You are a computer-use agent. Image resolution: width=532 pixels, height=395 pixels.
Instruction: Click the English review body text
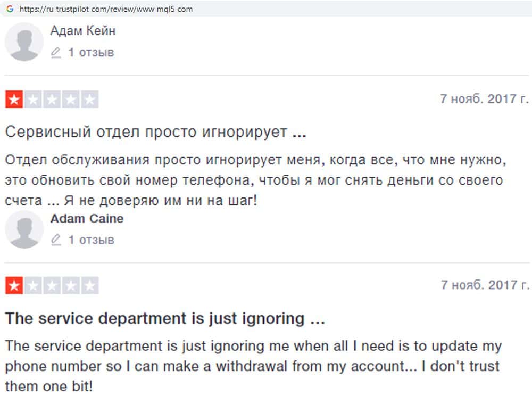[x=253, y=366]
